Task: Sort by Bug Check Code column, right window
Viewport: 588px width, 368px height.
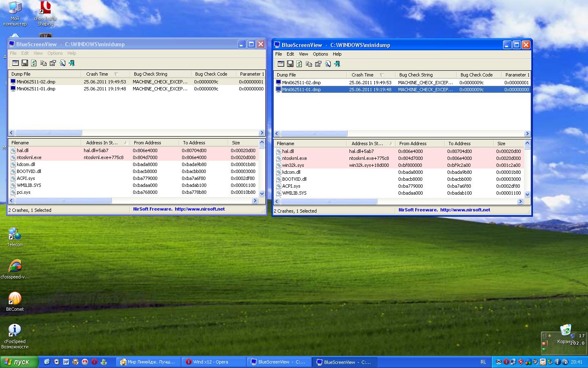Action: click(476, 75)
